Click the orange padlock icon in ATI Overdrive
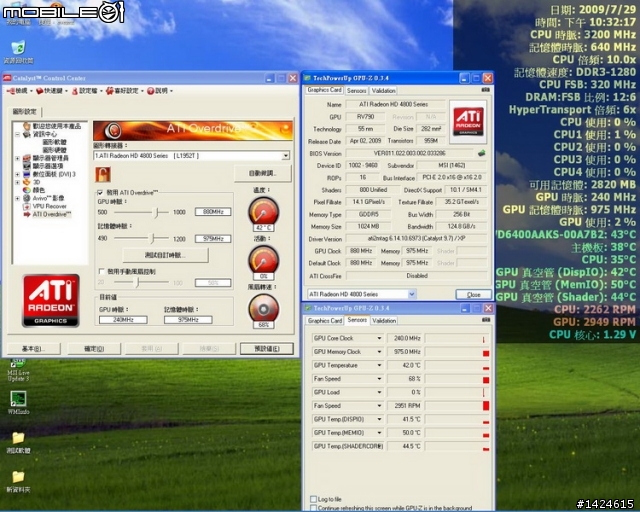Image resolution: width=640 pixels, height=512 pixels. pos(103,174)
